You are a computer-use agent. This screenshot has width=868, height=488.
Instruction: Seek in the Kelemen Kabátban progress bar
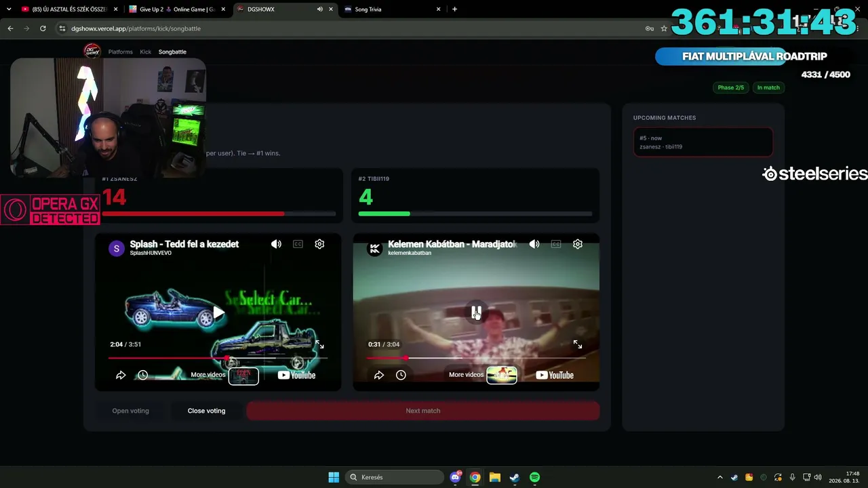(x=476, y=358)
